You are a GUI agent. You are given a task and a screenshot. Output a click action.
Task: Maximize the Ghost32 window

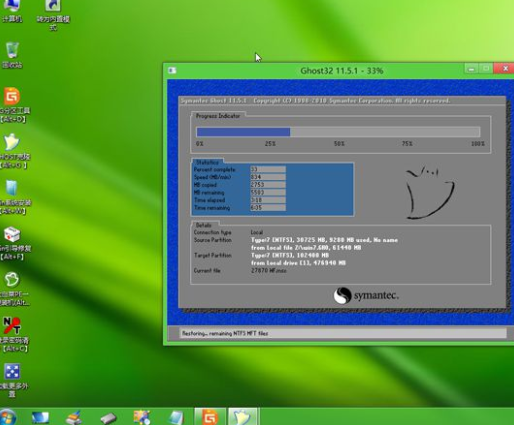486,69
